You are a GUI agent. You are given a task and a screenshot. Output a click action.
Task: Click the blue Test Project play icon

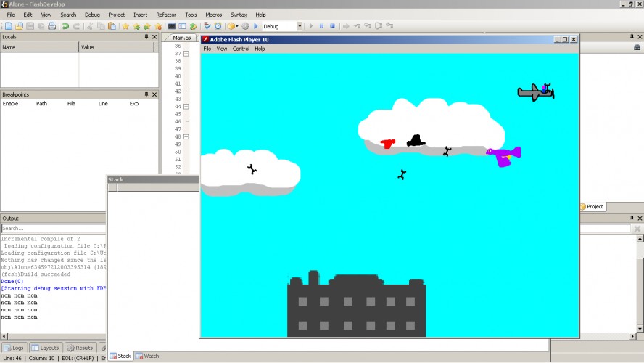(x=256, y=26)
